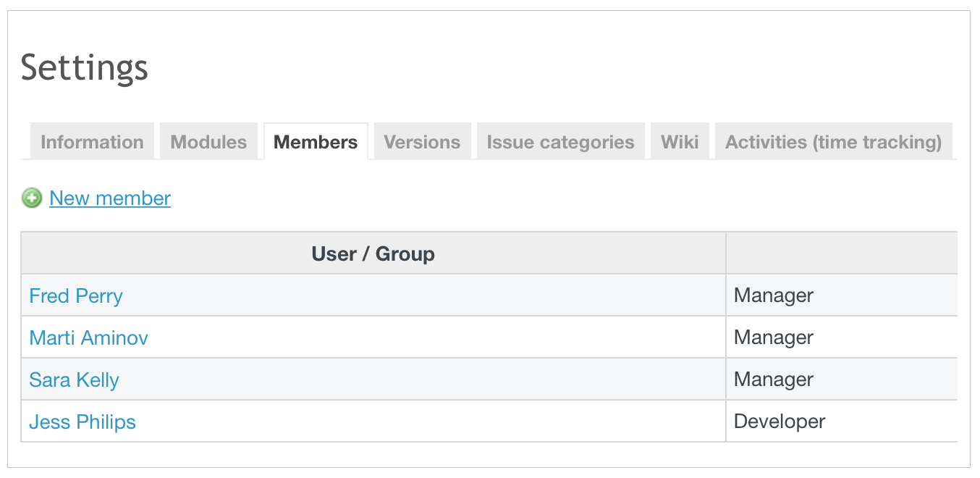This screenshot has height=478, width=980.
Task: Click the blank header above the roles column
Action: click(x=841, y=253)
